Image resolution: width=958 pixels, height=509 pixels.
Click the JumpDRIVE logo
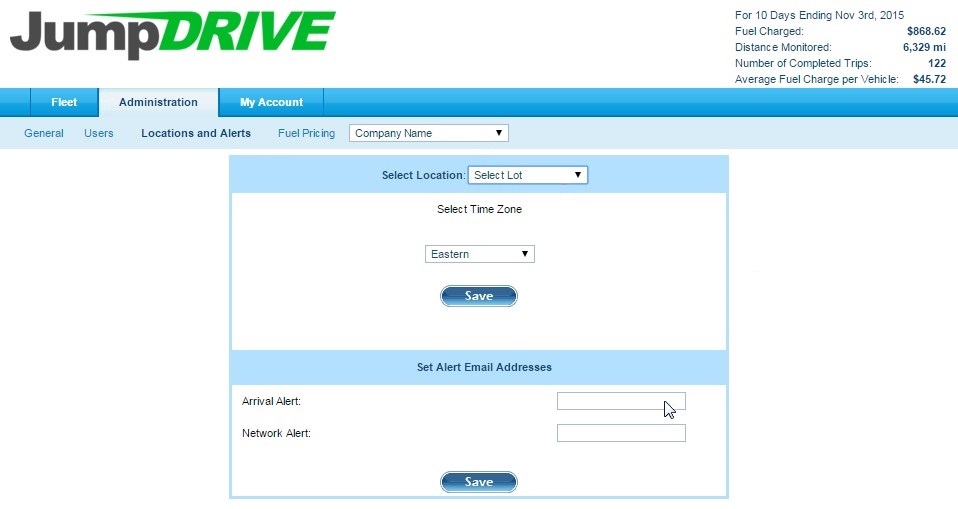tap(173, 34)
